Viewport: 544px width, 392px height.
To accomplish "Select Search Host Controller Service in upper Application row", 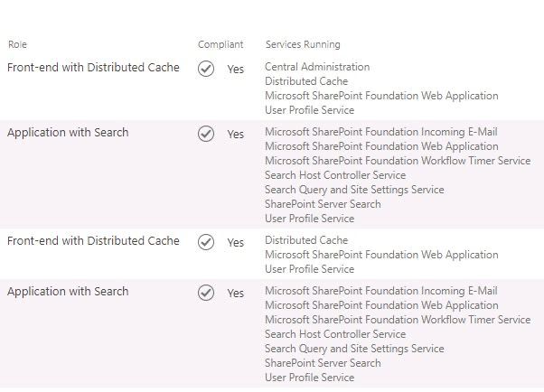I will pos(335,175).
